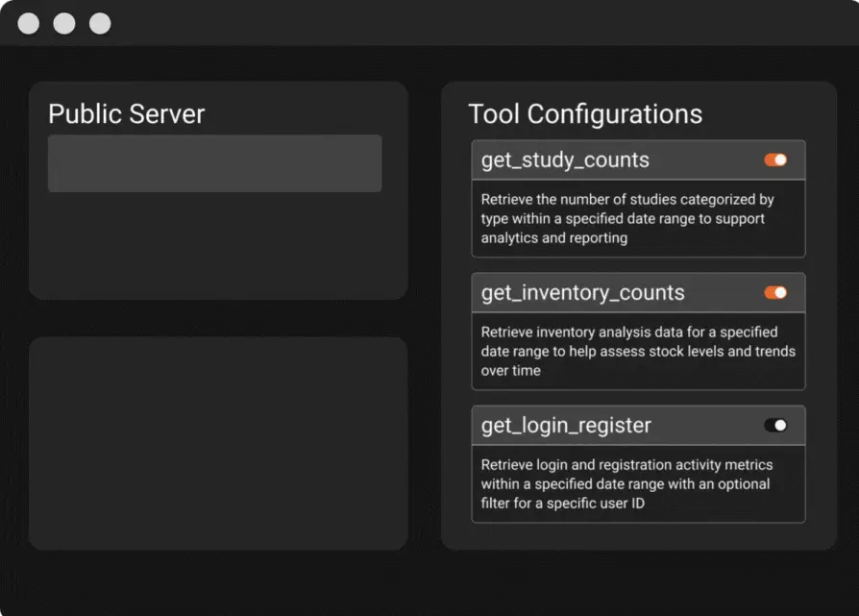Click the get_login_register description text
This screenshot has height=616, width=859.
click(x=626, y=484)
